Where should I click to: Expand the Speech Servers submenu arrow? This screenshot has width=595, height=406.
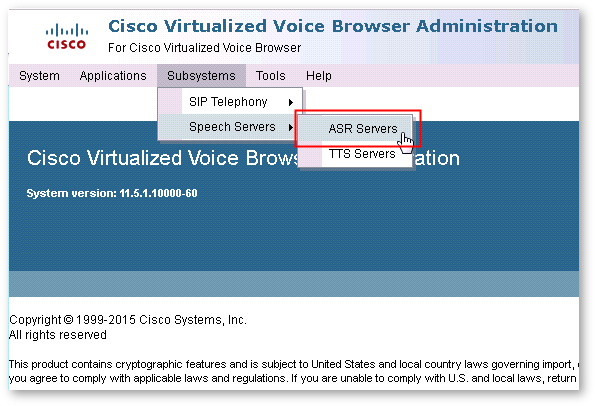tap(291, 127)
